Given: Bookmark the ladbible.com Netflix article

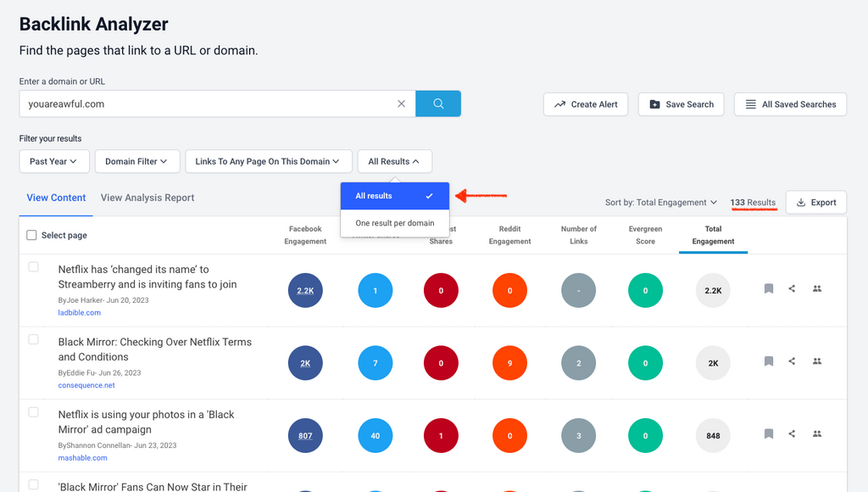Looking at the screenshot, I should 769,289.
